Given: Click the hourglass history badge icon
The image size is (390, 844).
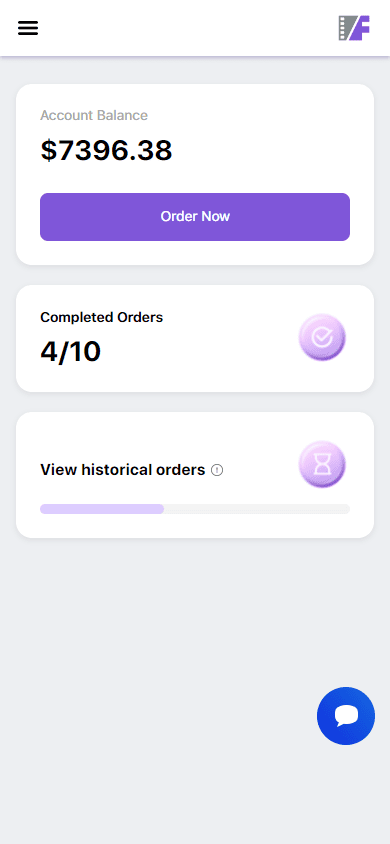Looking at the screenshot, I should pyautogui.click(x=322, y=465).
